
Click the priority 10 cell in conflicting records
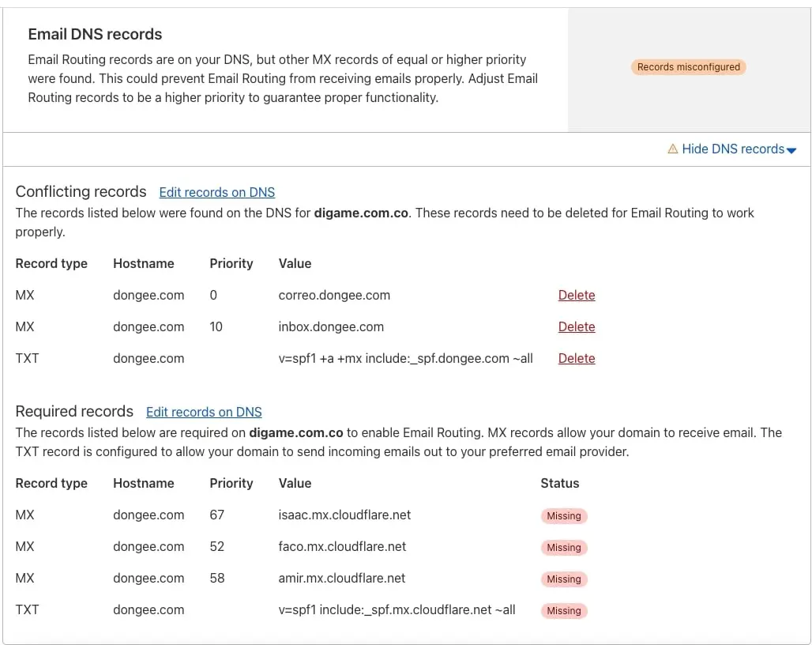216,327
